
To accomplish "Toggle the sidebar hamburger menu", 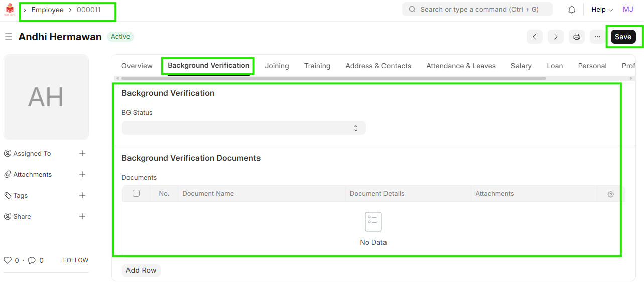I will (x=9, y=37).
